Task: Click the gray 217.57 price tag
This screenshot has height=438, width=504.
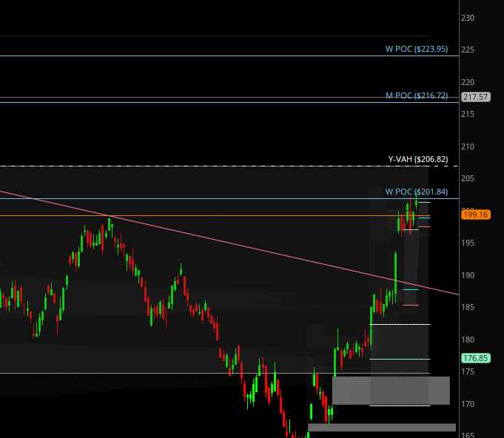Action: [x=476, y=97]
